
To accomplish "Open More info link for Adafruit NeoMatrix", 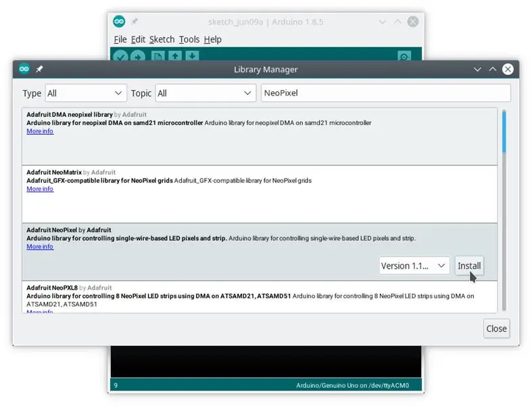I will tap(40, 189).
